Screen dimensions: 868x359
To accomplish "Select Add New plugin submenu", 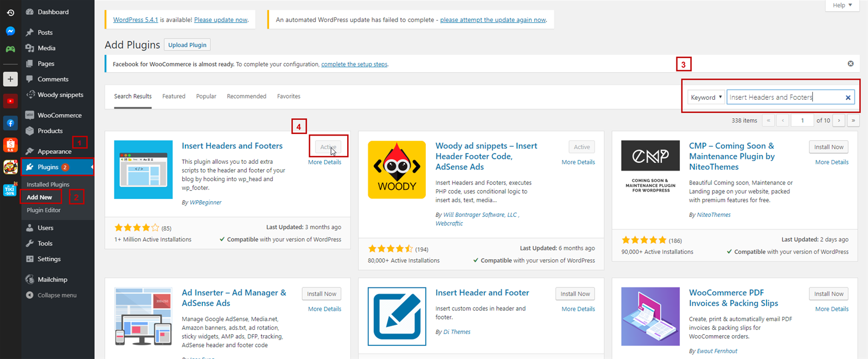I will pyautogui.click(x=40, y=197).
